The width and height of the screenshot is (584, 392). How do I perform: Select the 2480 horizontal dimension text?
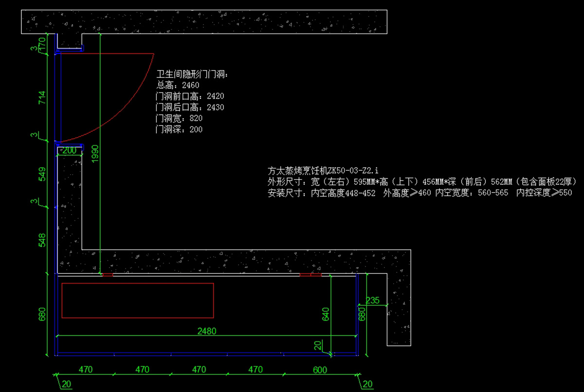(207, 331)
